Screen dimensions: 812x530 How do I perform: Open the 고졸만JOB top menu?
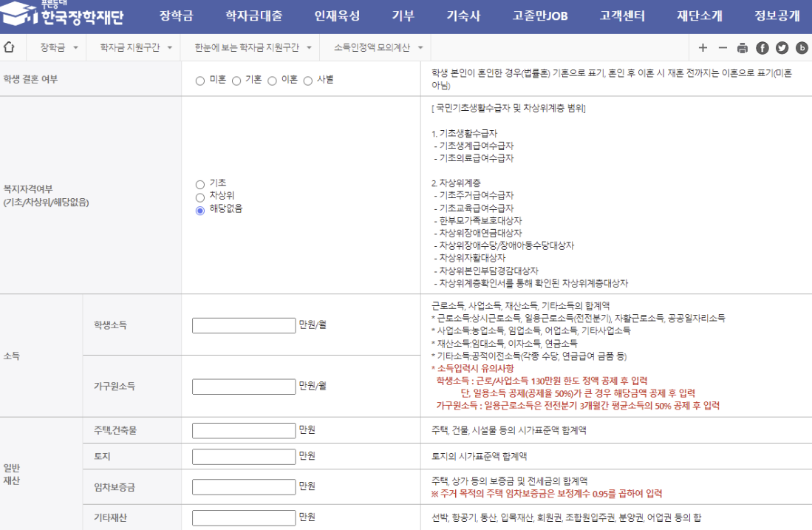point(540,16)
